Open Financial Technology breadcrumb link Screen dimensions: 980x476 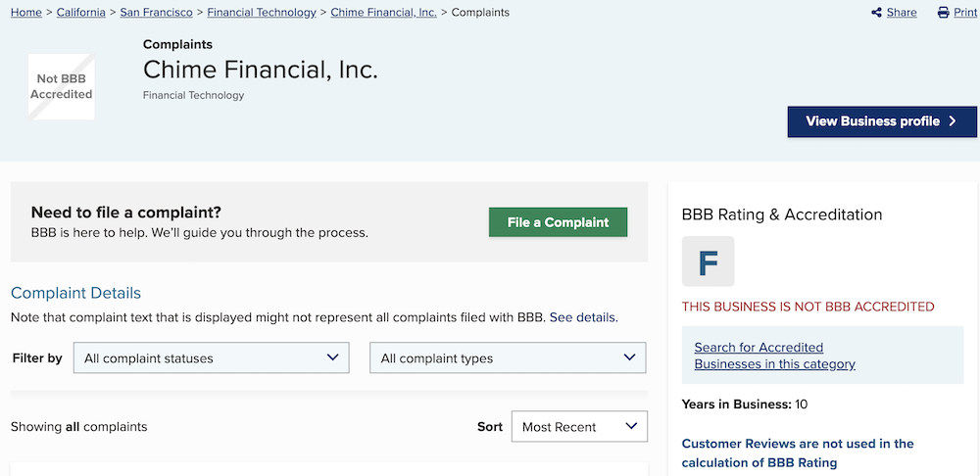click(x=262, y=12)
